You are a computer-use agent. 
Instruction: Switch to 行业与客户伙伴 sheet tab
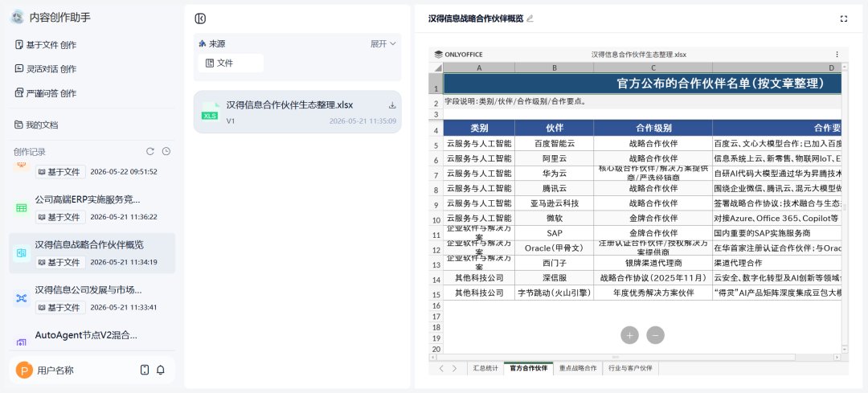631,368
